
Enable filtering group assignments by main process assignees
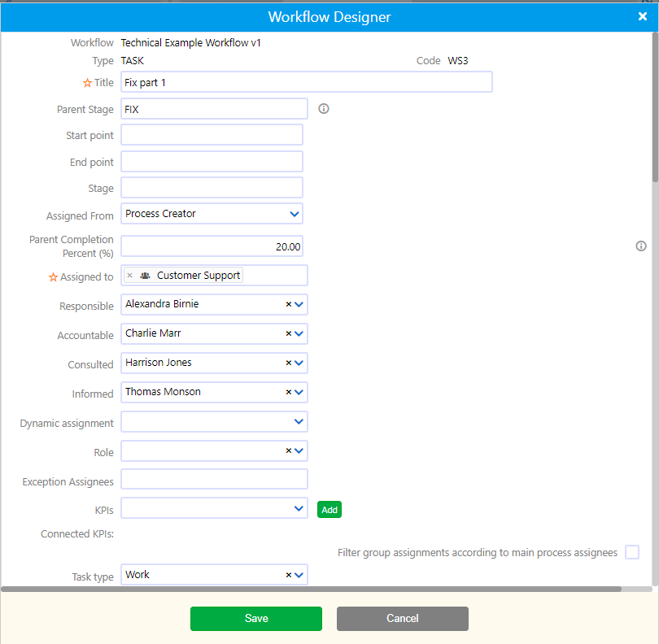pyautogui.click(x=632, y=552)
